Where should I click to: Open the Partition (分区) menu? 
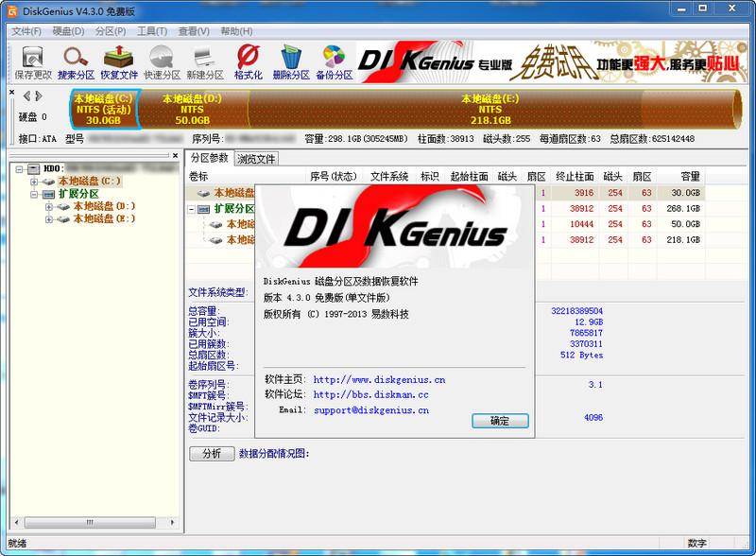tap(111, 31)
